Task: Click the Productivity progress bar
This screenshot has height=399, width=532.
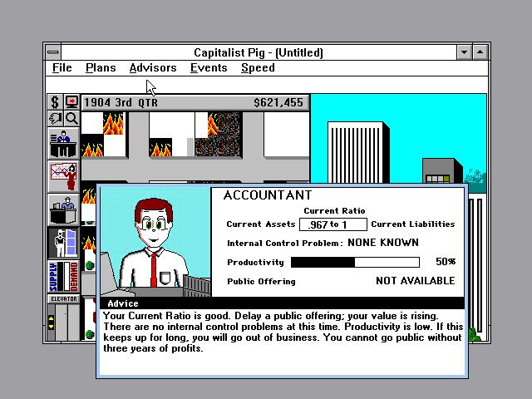Action: tap(355, 262)
